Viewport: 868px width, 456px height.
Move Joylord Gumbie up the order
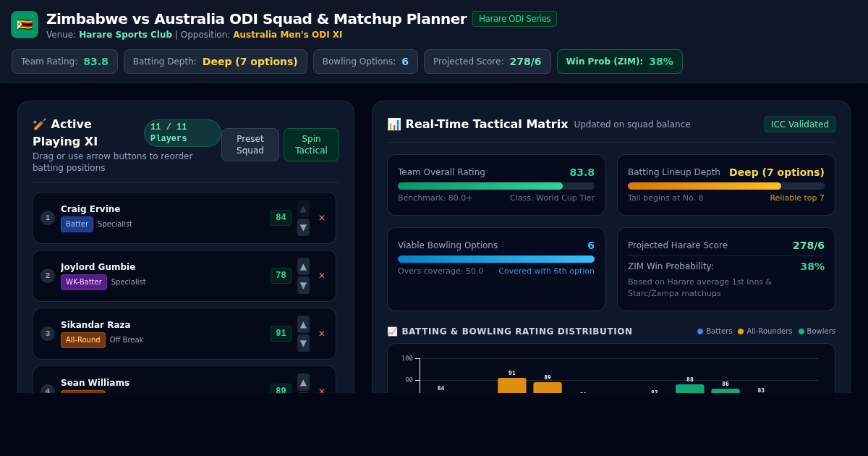tap(303, 266)
